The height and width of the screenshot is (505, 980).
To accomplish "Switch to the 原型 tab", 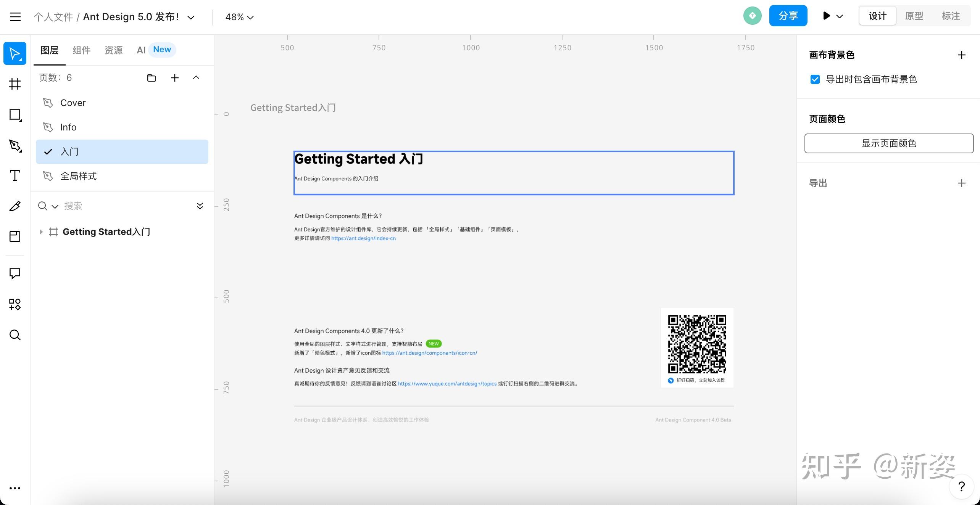I will click(914, 16).
